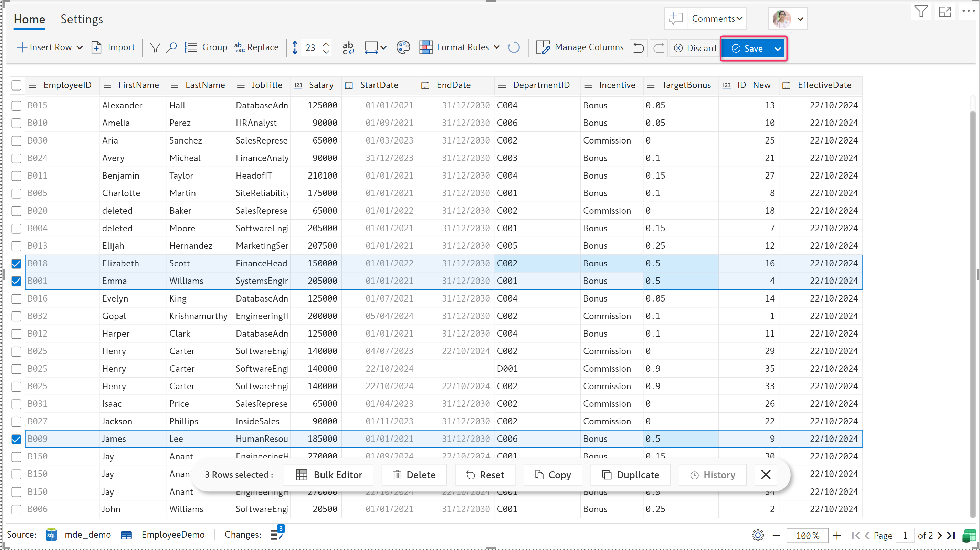Click the color palette theme icon
This screenshot has width=980, height=550.
[403, 47]
